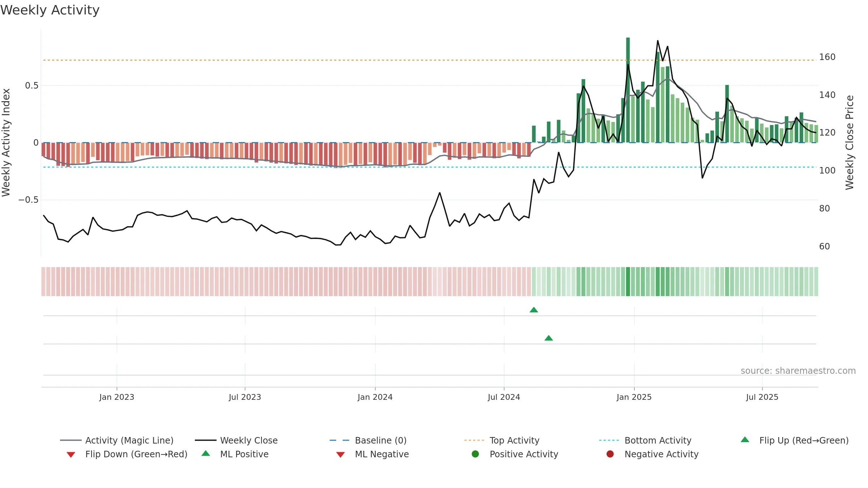Click the tallest dark green activity bar
Image resolution: width=868 pixels, height=488 pixels.
[x=628, y=90]
